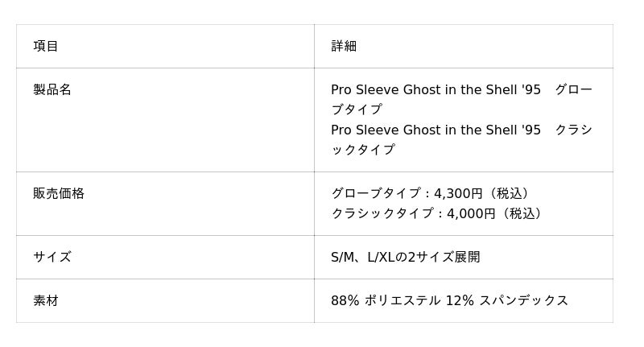Screen dimensions: 644x347
Task: Select the サイズ row label
Action: coord(52,257)
